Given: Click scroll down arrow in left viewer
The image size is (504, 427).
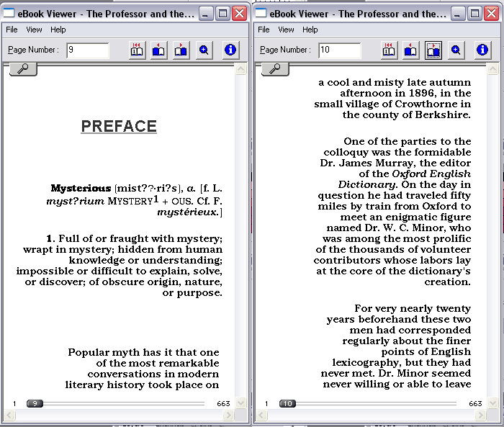Looking at the screenshot, I should 240,403.
